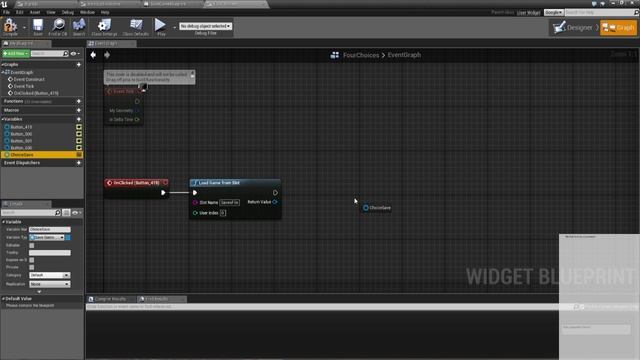Click the Search toolbar icon
Viewport: 640px width, 360px height.
79,27
